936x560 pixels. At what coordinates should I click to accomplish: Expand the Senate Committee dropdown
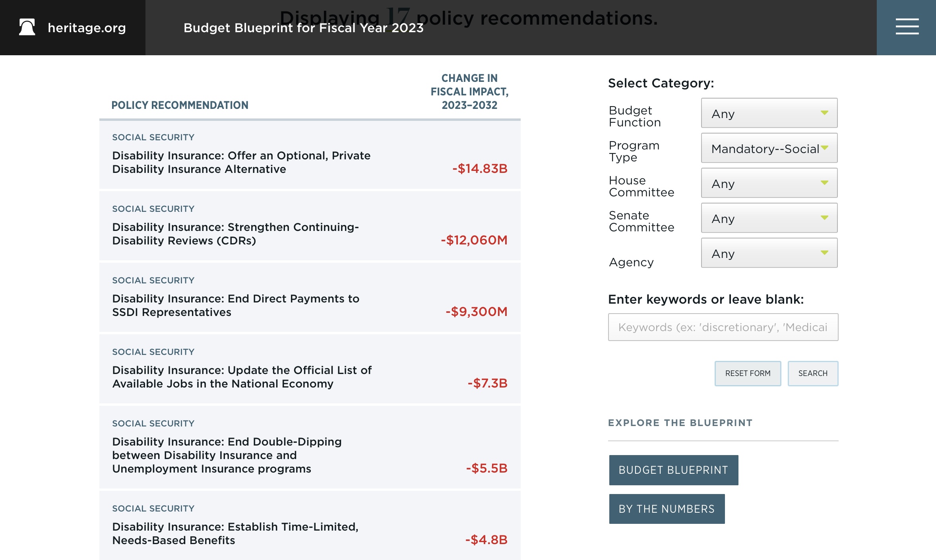[x=769, y=218]
